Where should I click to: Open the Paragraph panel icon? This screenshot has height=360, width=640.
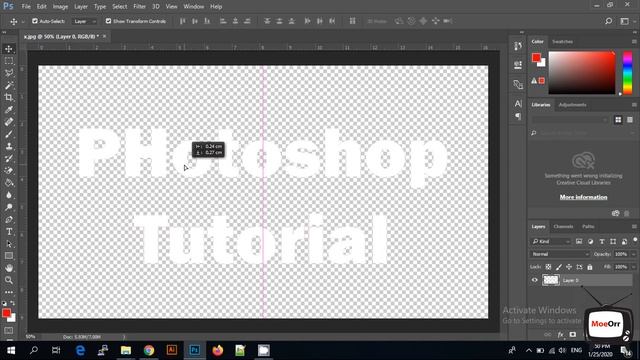518,117
